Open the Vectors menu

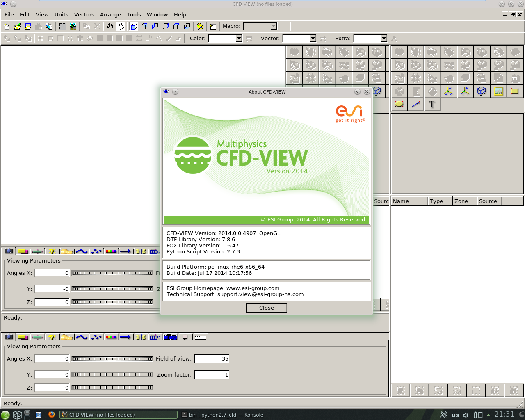(84, 14)
